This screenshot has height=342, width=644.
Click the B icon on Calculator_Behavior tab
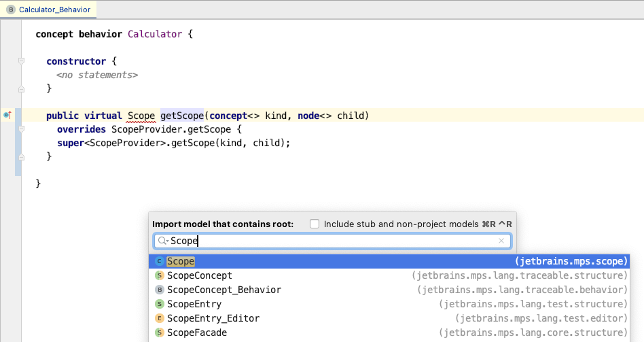point(11,10)
